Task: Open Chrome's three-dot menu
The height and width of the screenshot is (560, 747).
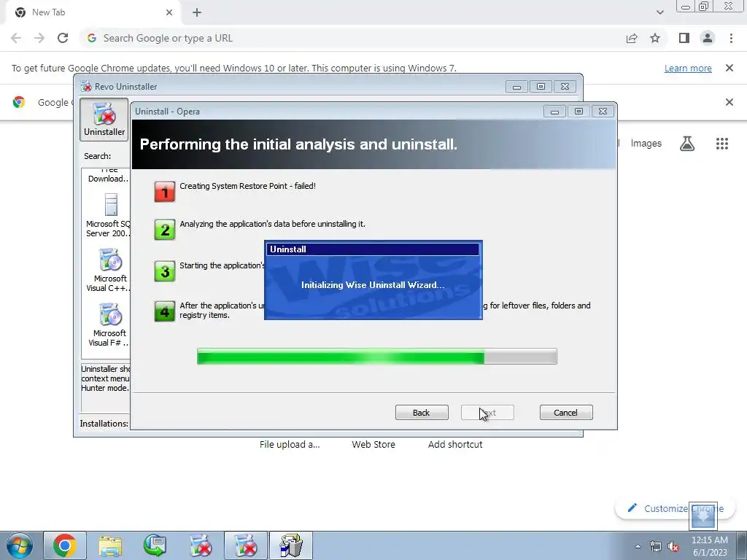Action: coord(731,38)
